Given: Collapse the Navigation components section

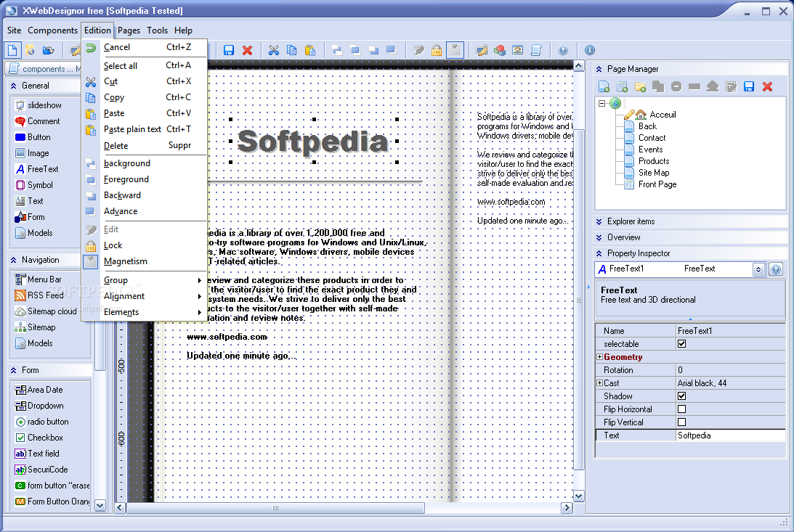Looking at the screenshot, I should click(14, 260).
